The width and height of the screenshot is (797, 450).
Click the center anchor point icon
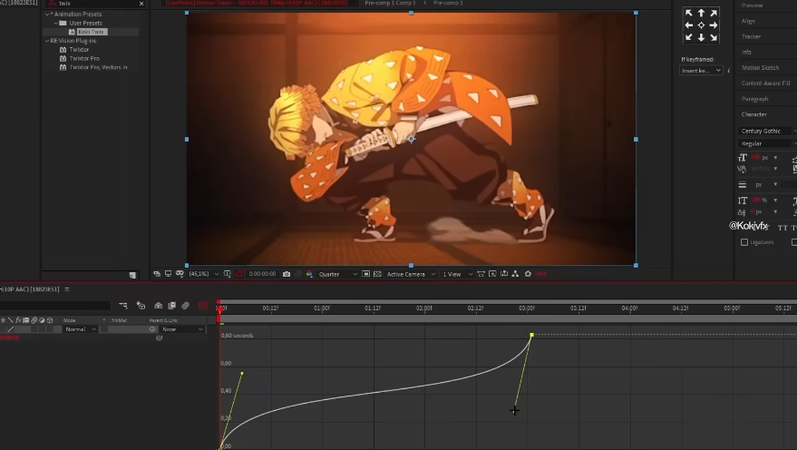pos(701,25)
